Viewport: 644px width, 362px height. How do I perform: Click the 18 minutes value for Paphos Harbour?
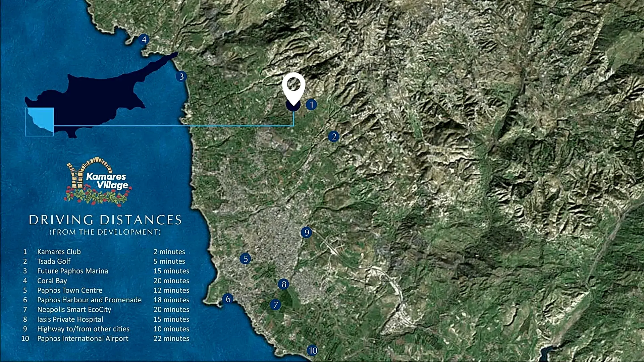(x=171, y=300)
